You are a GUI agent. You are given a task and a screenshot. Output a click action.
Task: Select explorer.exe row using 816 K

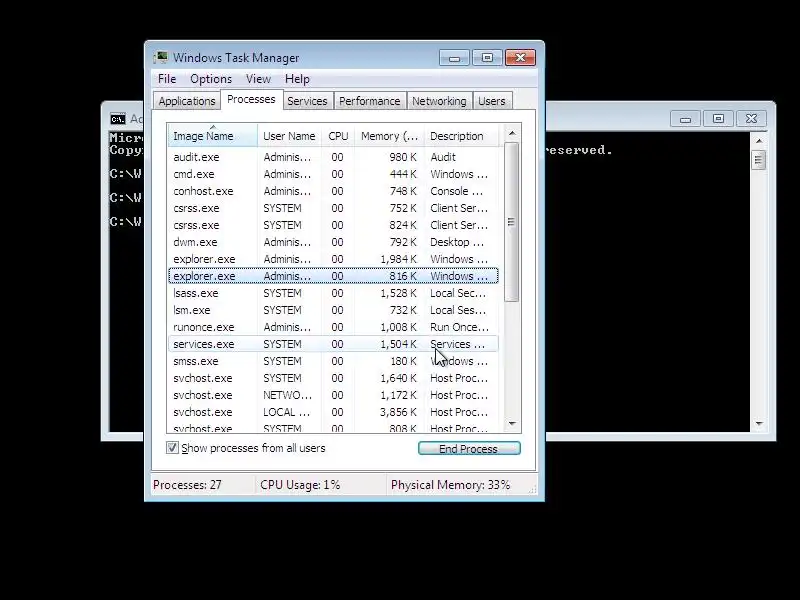[333, 276]
